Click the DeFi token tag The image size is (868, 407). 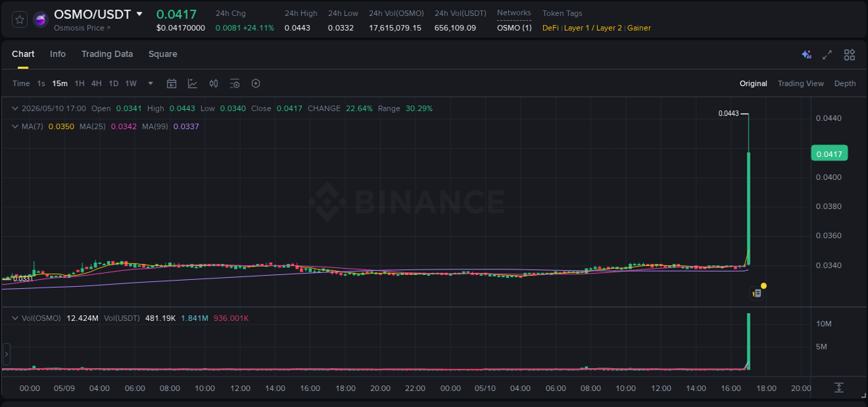coord(550,28)
